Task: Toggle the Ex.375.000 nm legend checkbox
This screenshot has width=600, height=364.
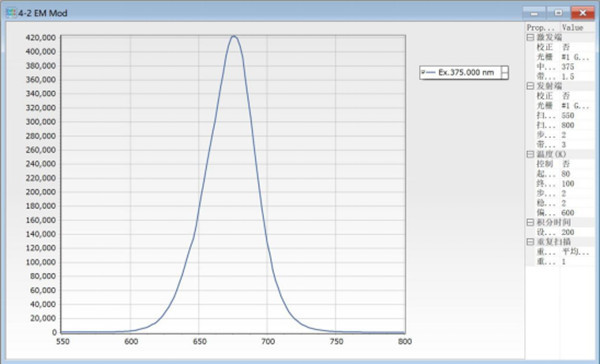Action: 423,72
